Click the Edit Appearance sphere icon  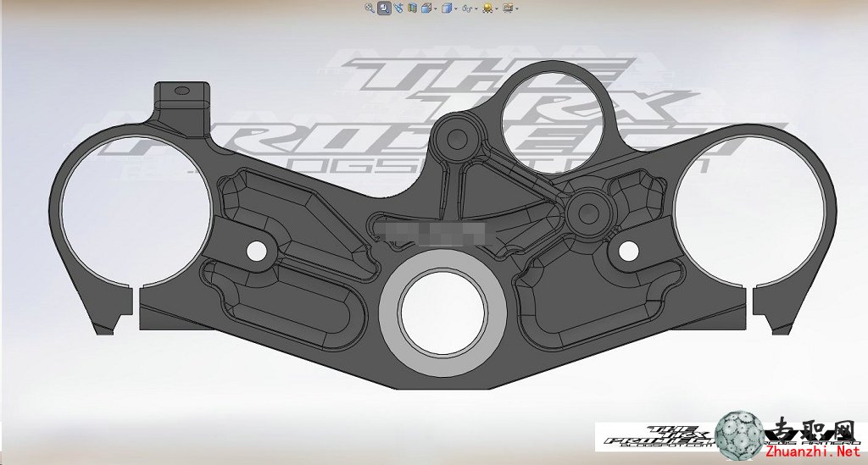tap(487, 8)
